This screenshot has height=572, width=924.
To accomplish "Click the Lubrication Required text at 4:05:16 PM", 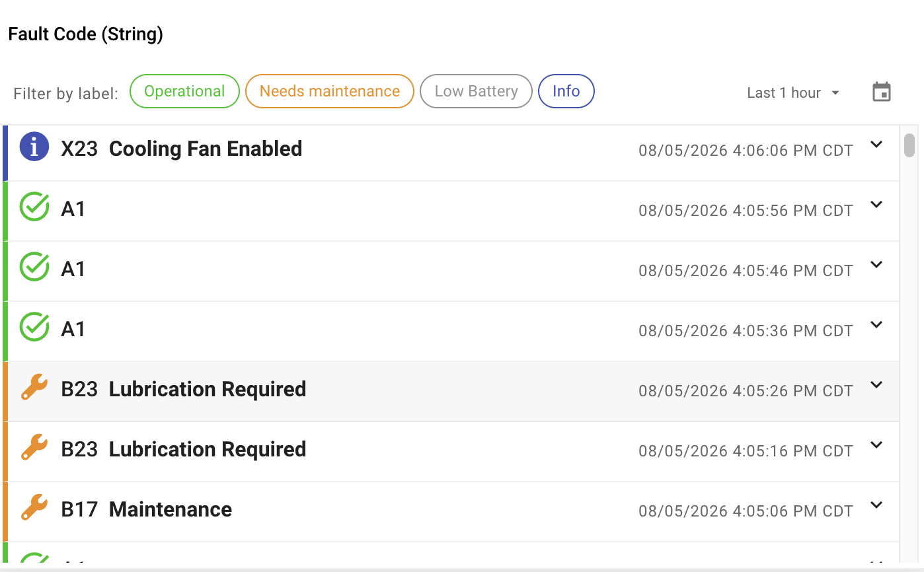I will coord(208,449).
